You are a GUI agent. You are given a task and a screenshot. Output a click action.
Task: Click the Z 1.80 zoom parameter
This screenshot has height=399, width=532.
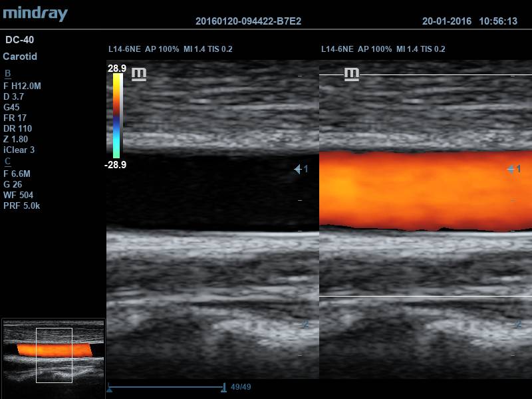click(x=17, y=139)
